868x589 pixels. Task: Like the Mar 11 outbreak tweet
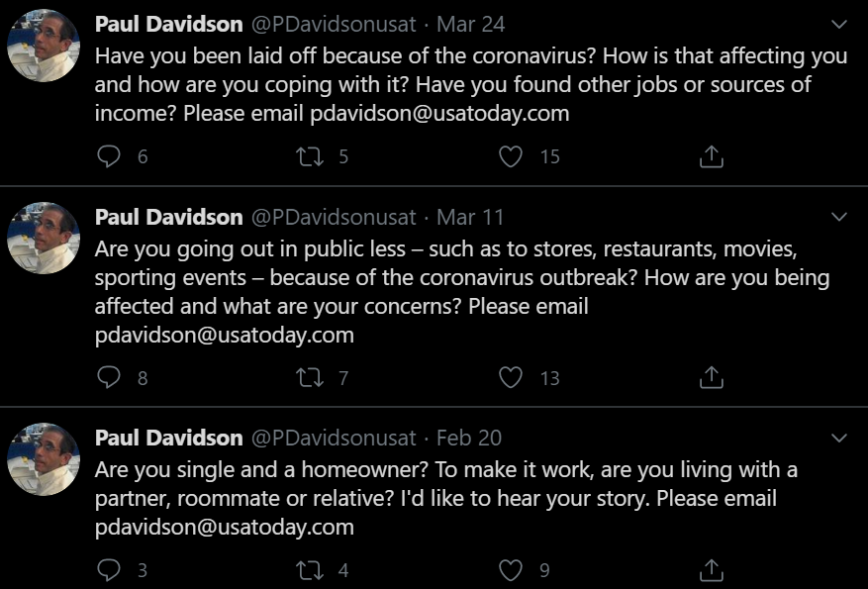coord(511,377)
